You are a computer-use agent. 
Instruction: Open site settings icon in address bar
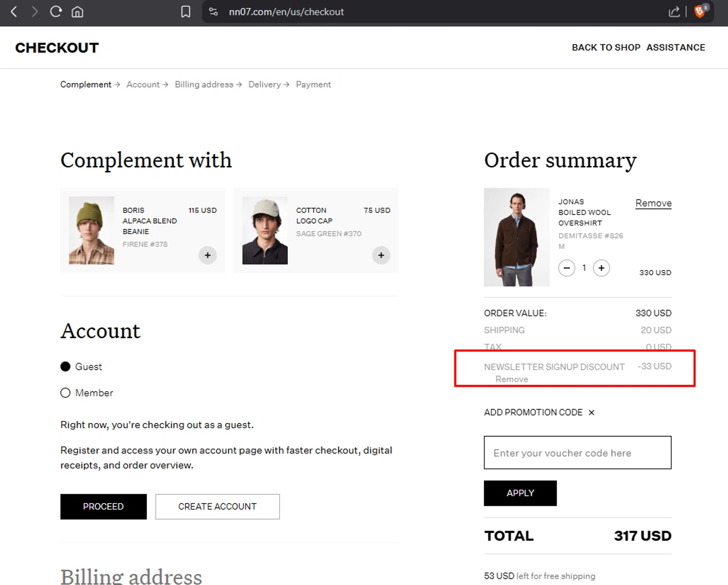coord(213,12)
